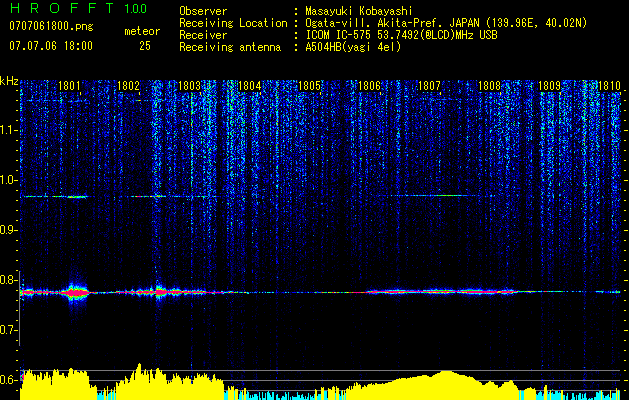
Task: Click the 1805 time marker
Action: (x=310, y=85)
